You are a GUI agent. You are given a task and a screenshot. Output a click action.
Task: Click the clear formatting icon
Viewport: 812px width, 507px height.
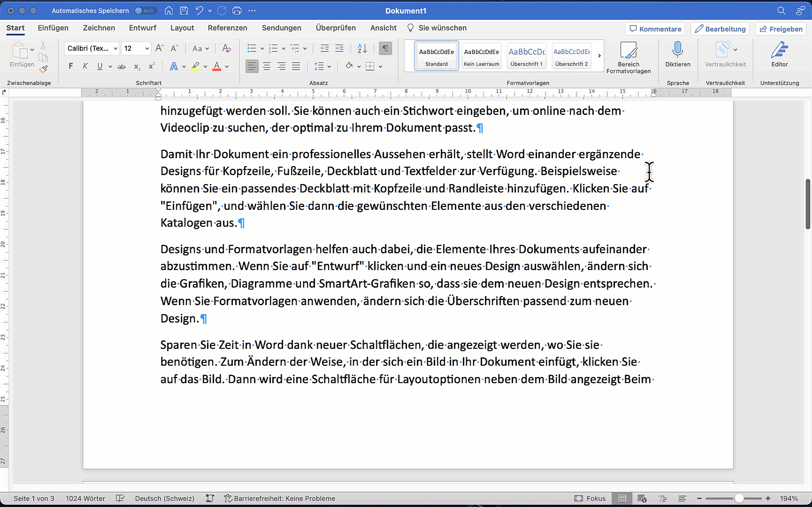226,48
